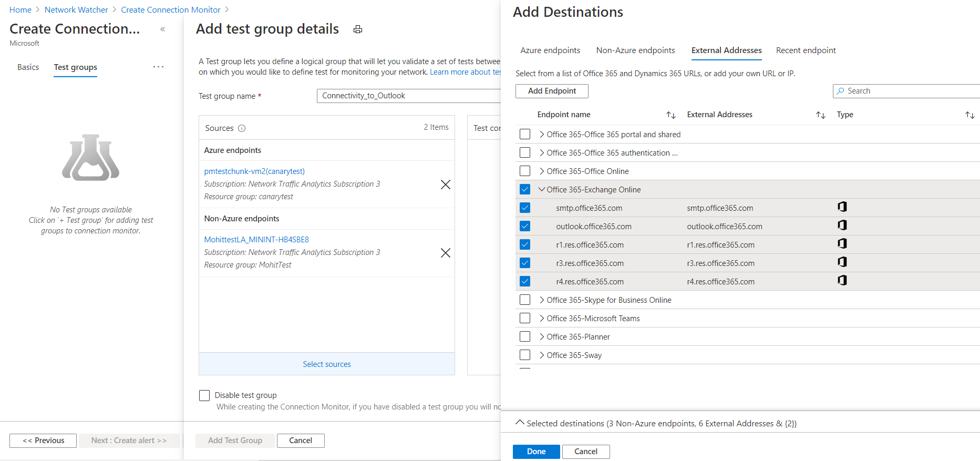Sort by Endpoint name column arrows
Viewport: 980px width, 461px height.
671,115
